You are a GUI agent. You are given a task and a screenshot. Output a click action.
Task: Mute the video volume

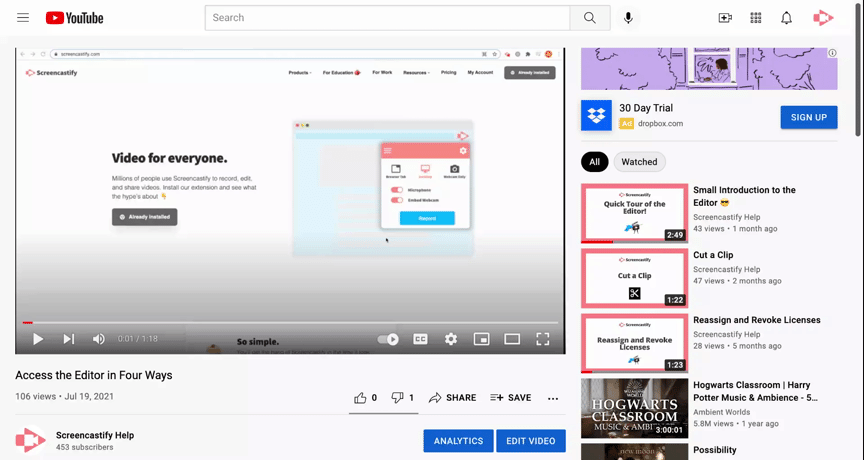(99, 339)
